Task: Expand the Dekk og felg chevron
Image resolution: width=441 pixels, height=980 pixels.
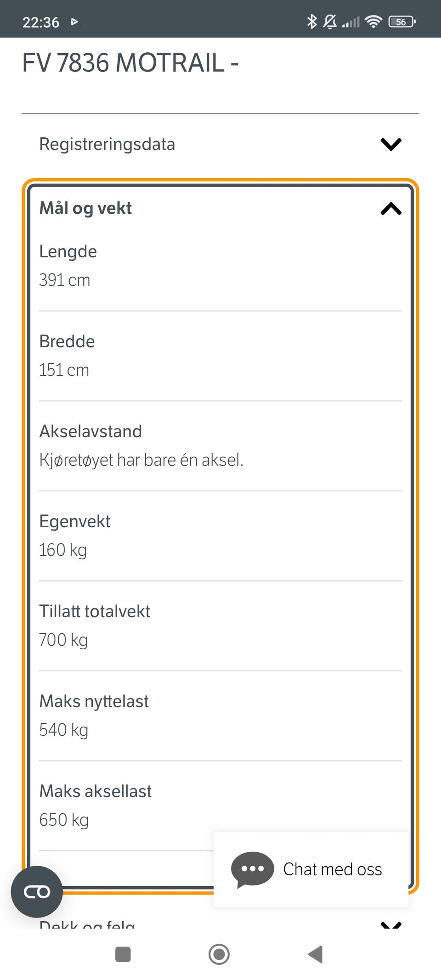Action: click(391, 924)
